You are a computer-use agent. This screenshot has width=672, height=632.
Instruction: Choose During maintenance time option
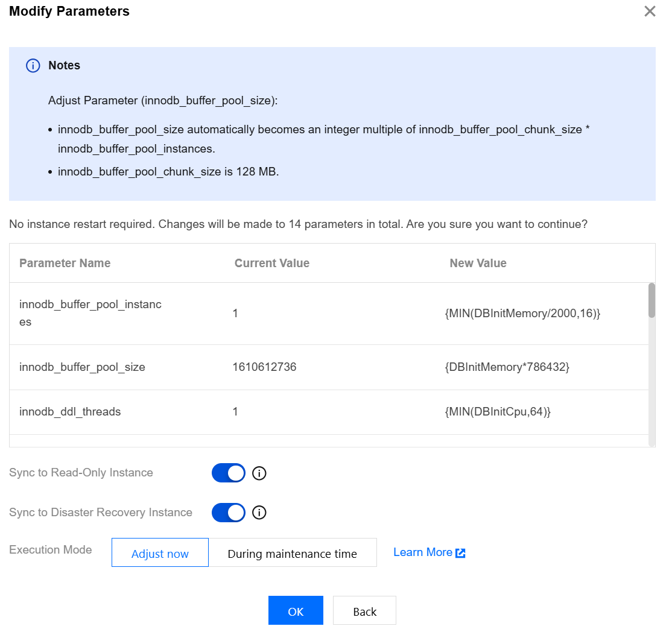(292, 553)
